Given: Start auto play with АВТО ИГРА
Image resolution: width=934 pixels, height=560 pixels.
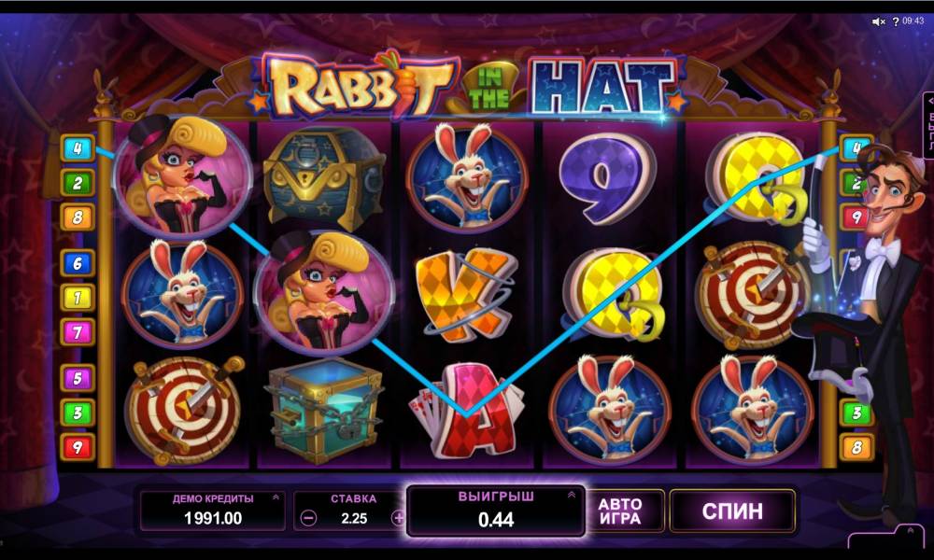Looking at the screenshot, I should click(620, 511).
